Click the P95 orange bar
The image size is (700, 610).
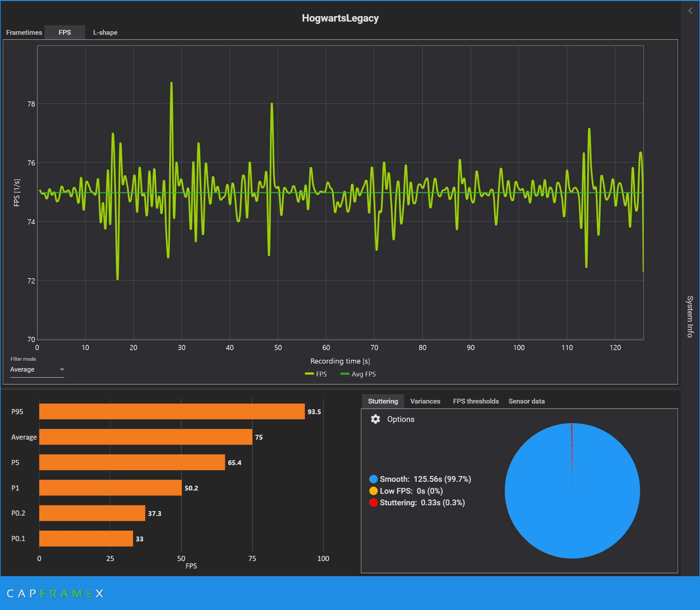point(172,412)
